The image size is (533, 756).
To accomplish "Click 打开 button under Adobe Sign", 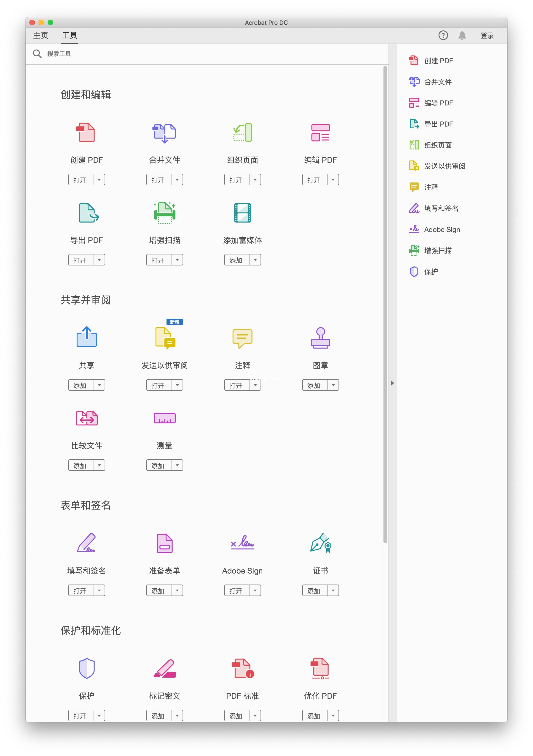I will (237, 590).
